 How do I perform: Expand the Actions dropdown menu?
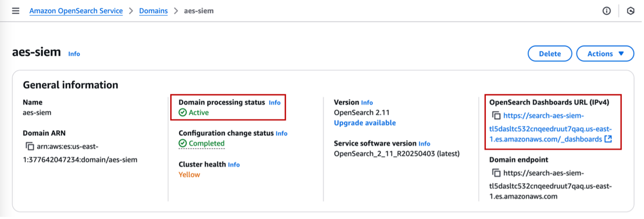tap(605, 54)
